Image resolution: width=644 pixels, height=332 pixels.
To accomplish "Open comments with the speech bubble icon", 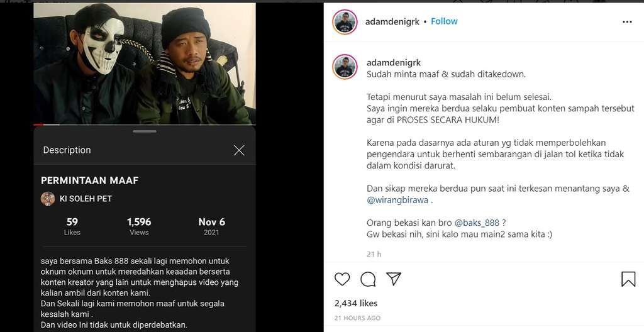I will (368, 279).
